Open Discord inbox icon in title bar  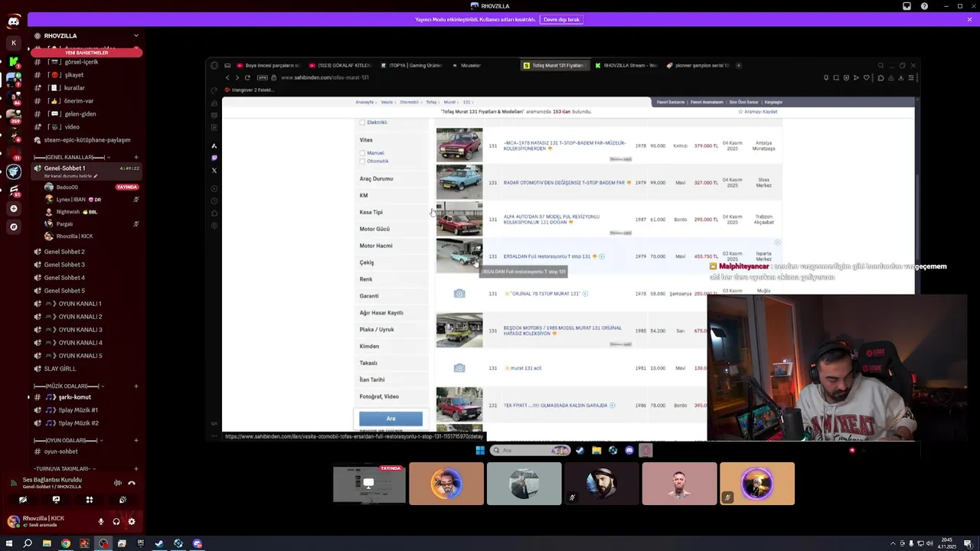pyautogui.click(x=906, y=6)
